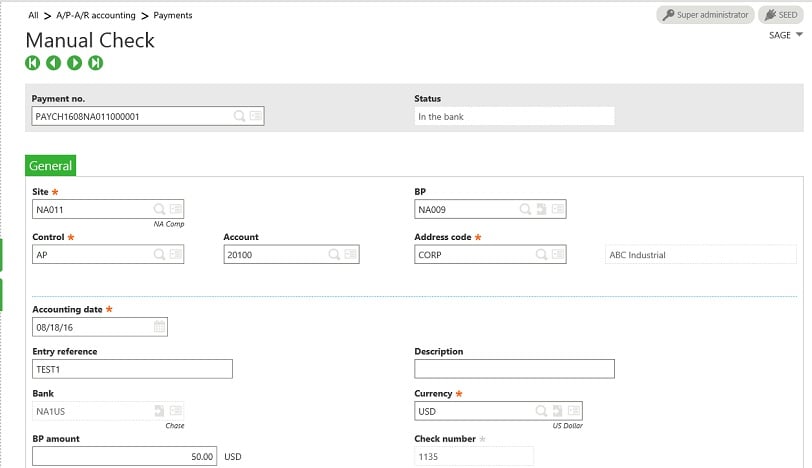Jump to last record navigation icon
This screenshot has height=468, width=812.
click(96, 63)
